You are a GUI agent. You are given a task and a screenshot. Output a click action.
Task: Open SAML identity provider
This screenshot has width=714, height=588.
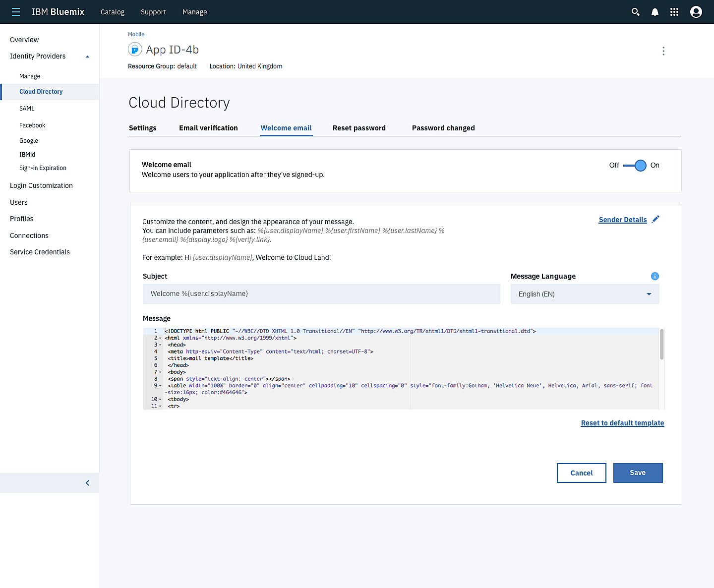[27, 109]
